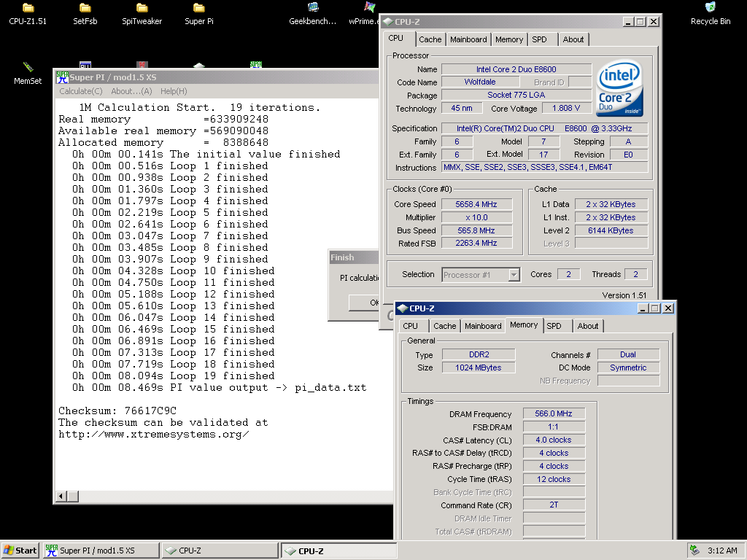747x560 pixels.
Task: Click the xtremesystems.org URL text
Action: [153, 435]
